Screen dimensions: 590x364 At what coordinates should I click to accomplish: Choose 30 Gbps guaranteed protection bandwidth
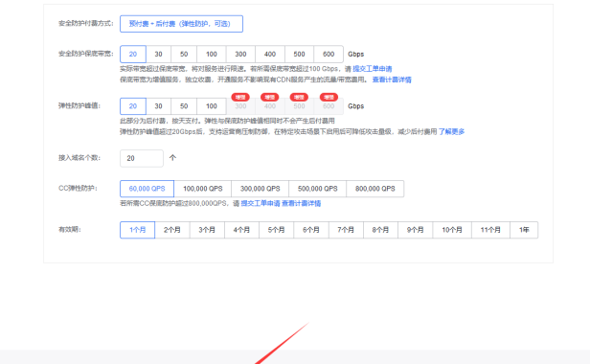(158, 55)
